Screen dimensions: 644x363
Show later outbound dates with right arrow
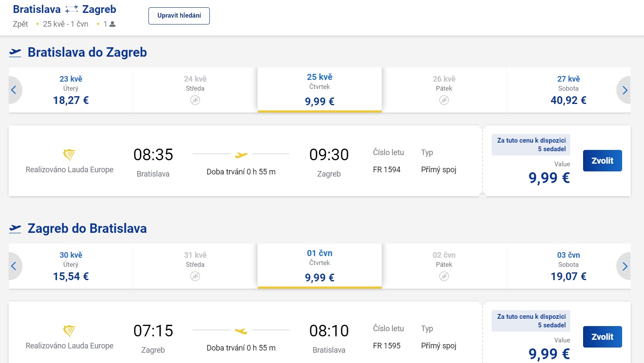(625, 90)
